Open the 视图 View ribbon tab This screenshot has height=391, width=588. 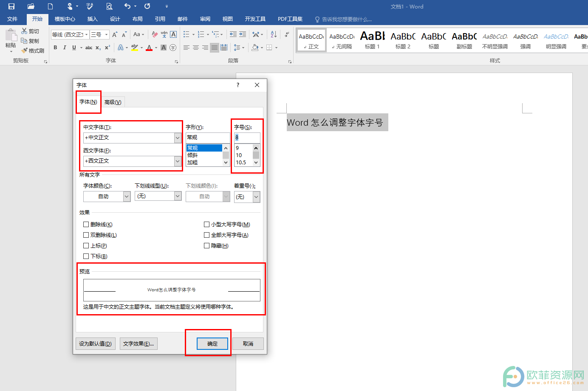228,19
